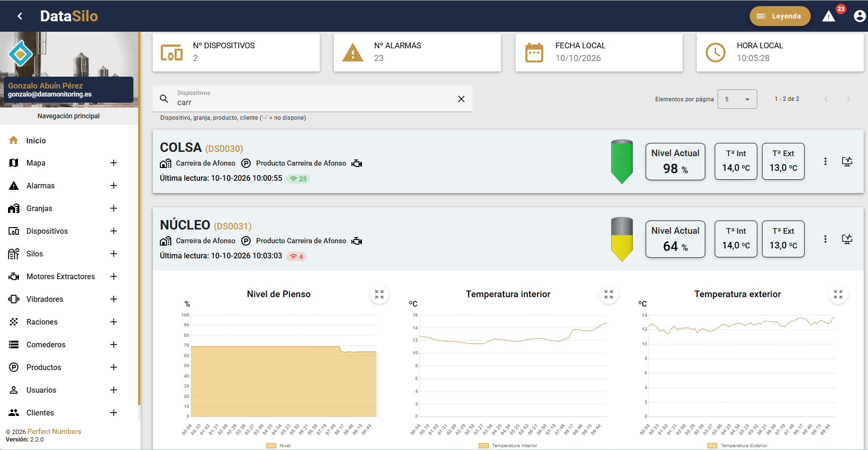This screenshot has height=450, width=868.
Task: Toggle the Temperatura Interior legend entry
Action: [x=508, y=446]
